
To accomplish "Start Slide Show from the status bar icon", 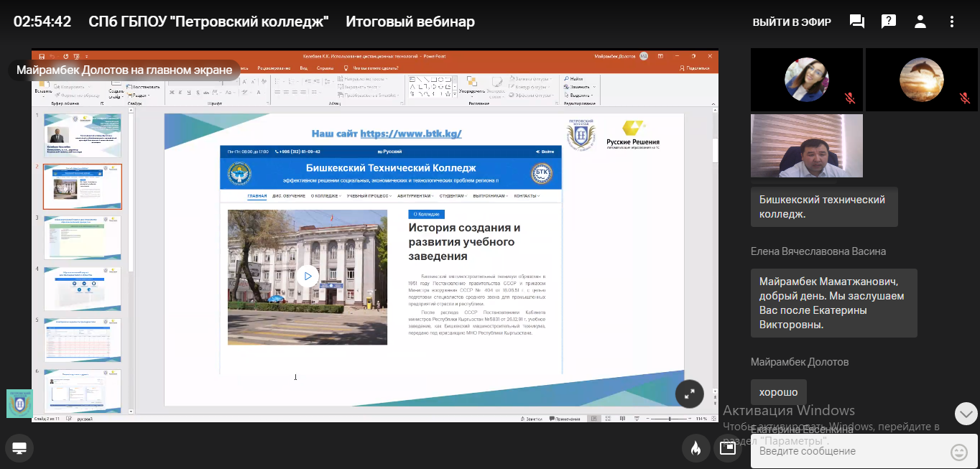I will pyautogui.click(x=637, y=417).
